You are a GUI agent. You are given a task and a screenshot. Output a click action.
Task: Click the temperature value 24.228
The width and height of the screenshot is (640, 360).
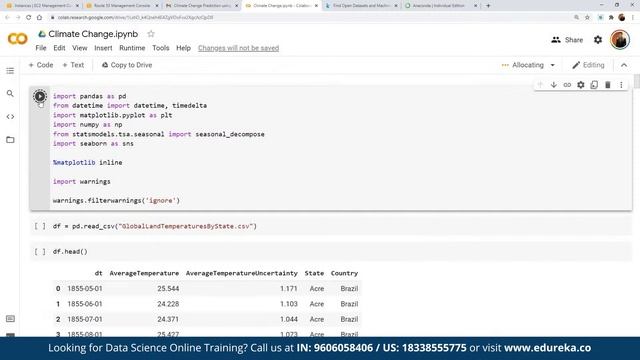pos(168,304)
